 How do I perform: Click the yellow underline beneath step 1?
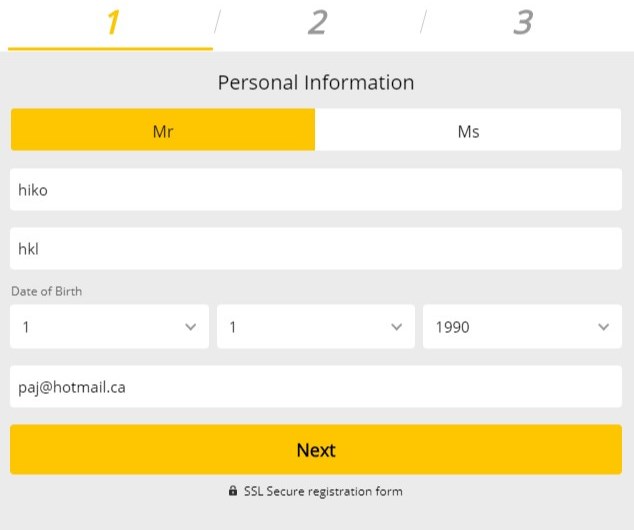coord(110,49)
